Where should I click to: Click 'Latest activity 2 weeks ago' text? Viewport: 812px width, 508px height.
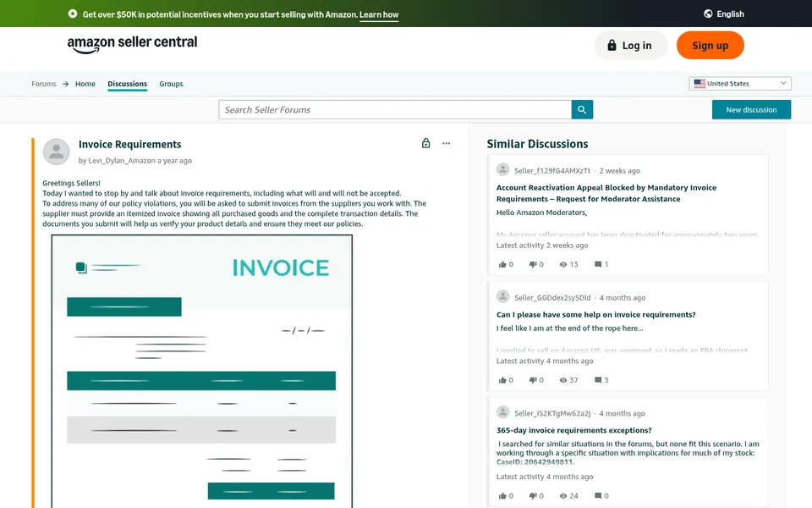[x=542, y=246]
